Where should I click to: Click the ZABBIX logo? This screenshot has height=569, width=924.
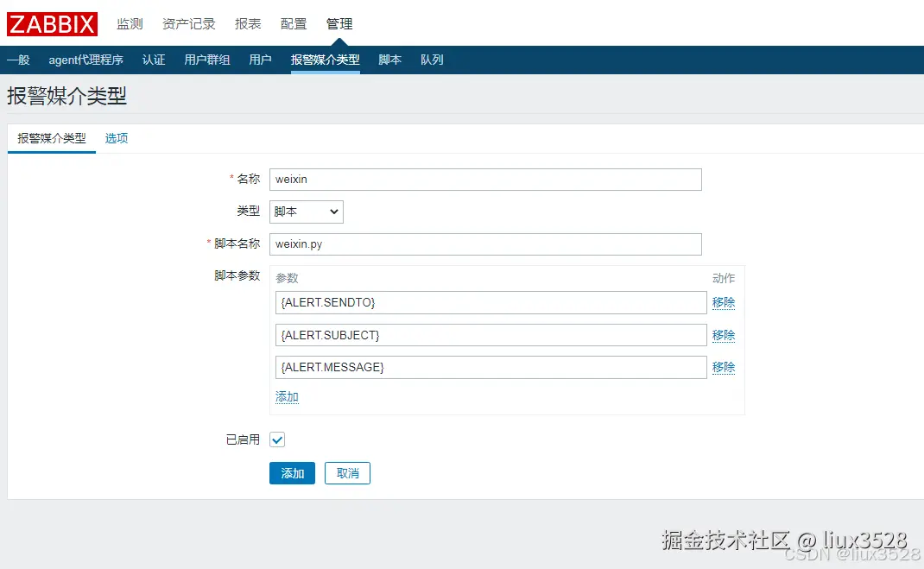[52, 24]
